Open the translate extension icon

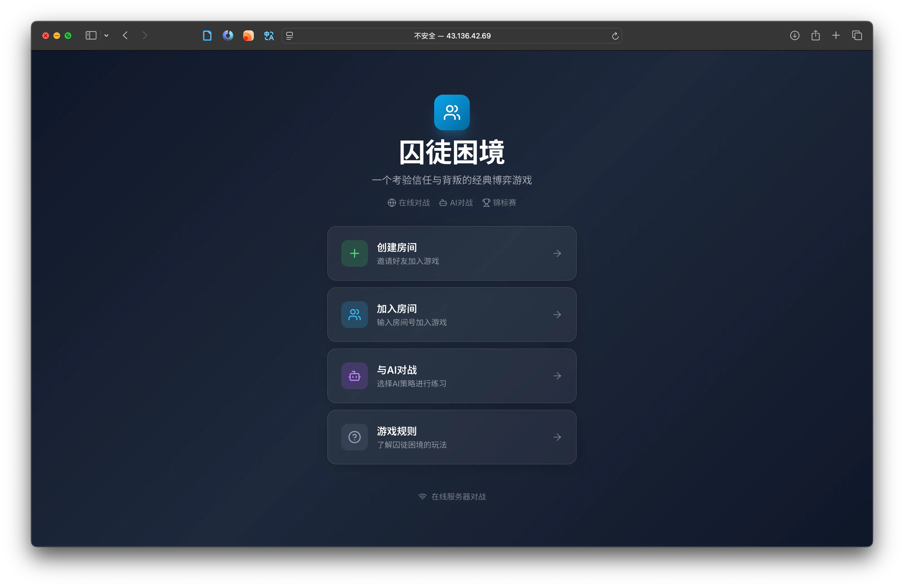269,36
